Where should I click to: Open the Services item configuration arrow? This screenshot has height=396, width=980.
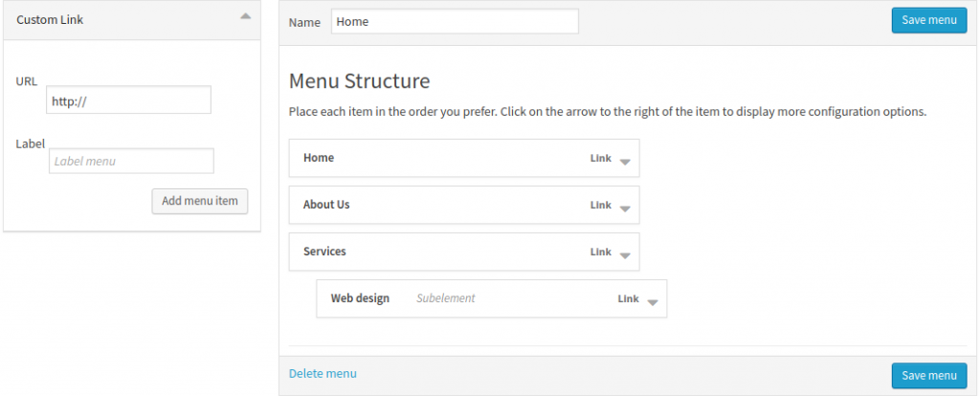tap(625, 254)
